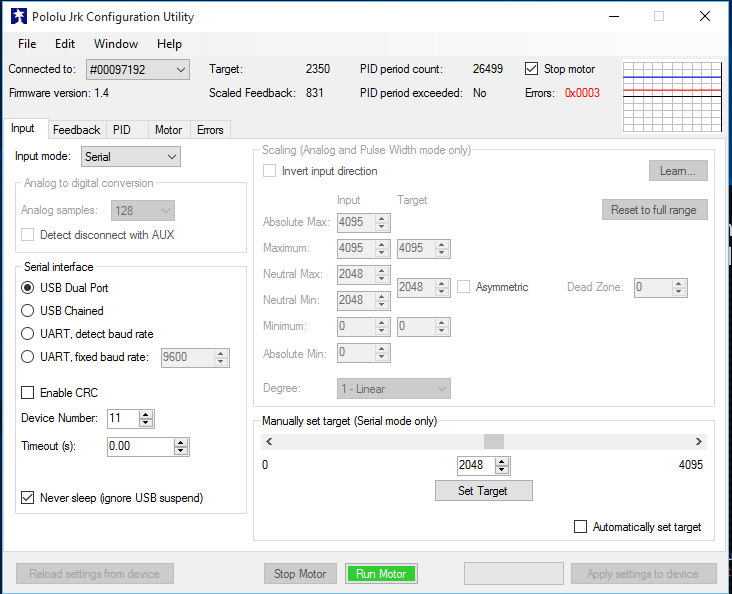
Task: Switch to the Motor tab
Action: [x=168, y=130]
